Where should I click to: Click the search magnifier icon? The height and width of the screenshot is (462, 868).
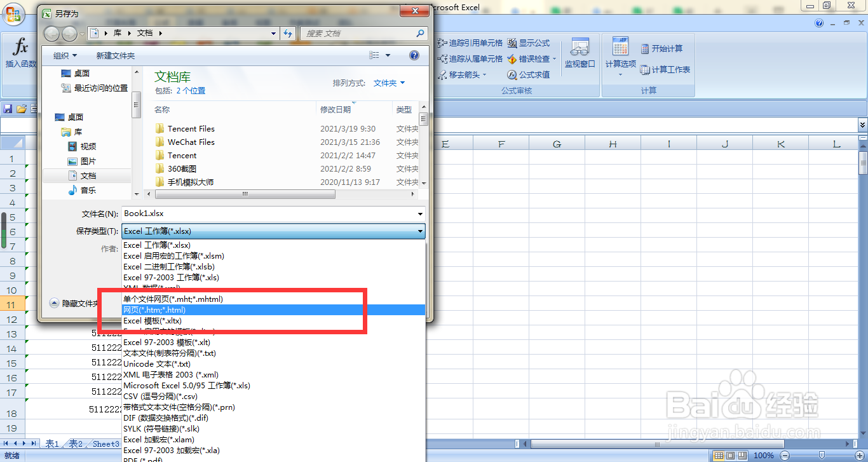coord(420,33)
